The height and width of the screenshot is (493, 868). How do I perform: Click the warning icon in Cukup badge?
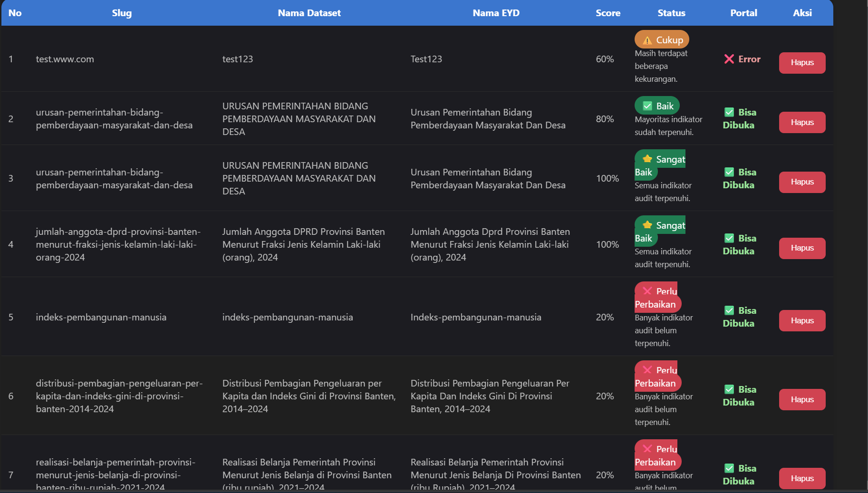tap(647, 40)
